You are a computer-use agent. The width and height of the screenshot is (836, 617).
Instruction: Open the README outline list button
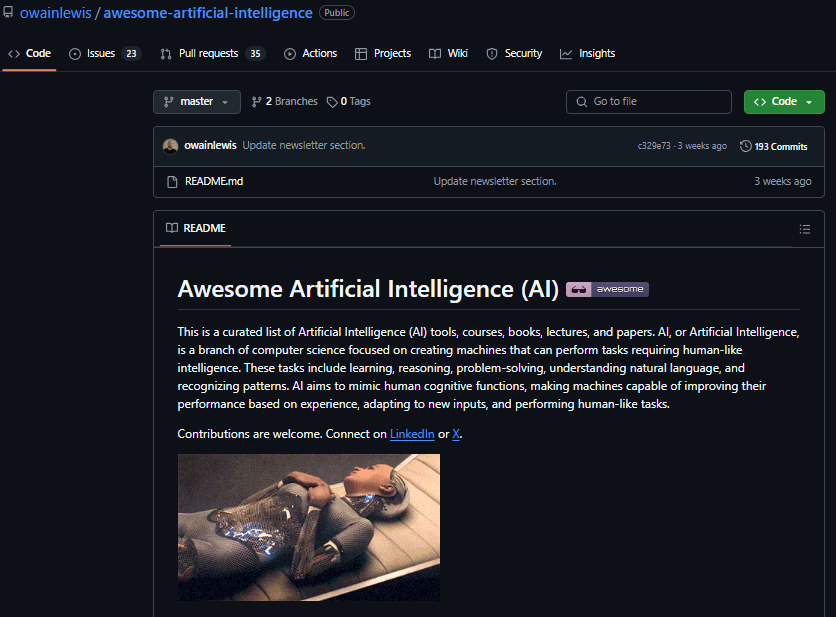[x=805, y=229]
